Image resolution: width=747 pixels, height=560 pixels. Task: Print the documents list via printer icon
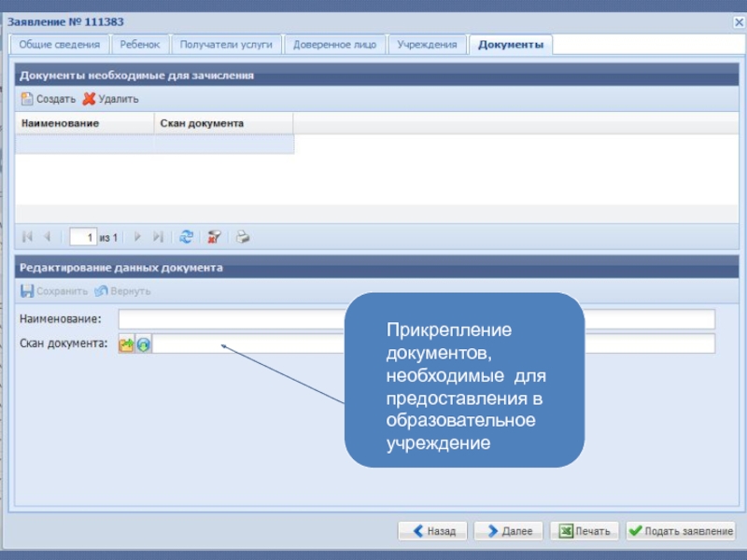(x=242, y=238)
